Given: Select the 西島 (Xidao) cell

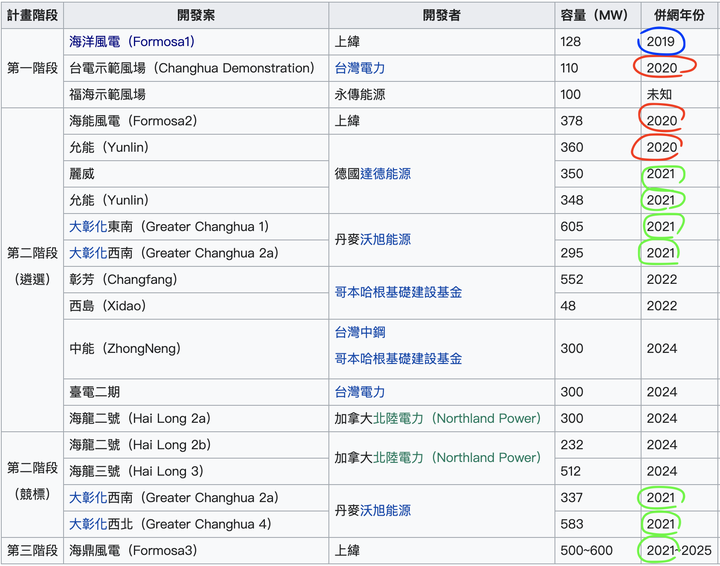Looking at the screenshot, I should (x=196, y=306).
